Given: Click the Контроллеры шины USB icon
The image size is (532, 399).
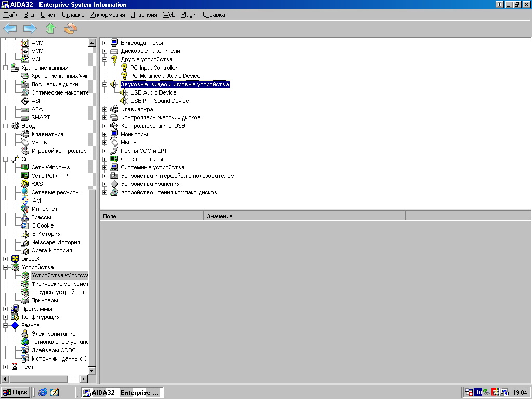Looking at the screenshot, I should point(114,126).
